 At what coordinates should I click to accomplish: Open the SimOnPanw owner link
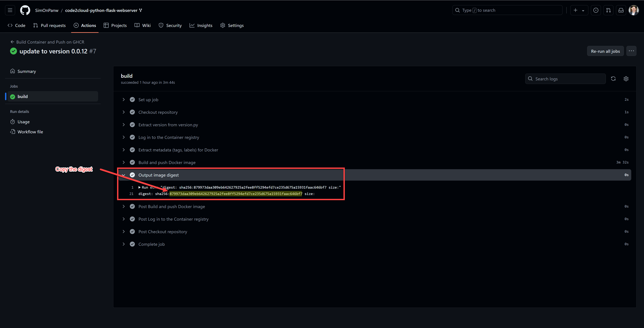tap(47, 10)
